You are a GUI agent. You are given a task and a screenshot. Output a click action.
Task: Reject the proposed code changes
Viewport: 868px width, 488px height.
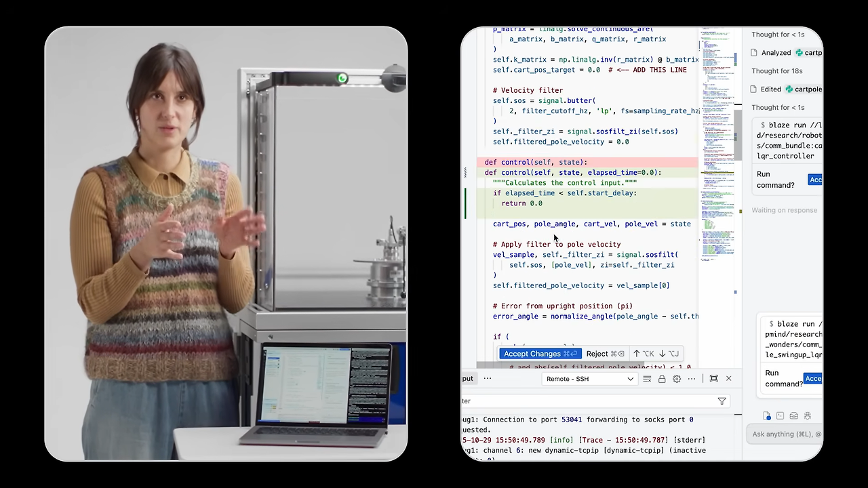click(605, 354)
